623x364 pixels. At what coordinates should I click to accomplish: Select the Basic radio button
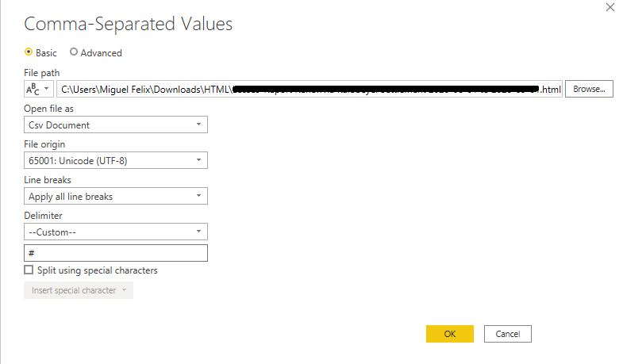29,52
